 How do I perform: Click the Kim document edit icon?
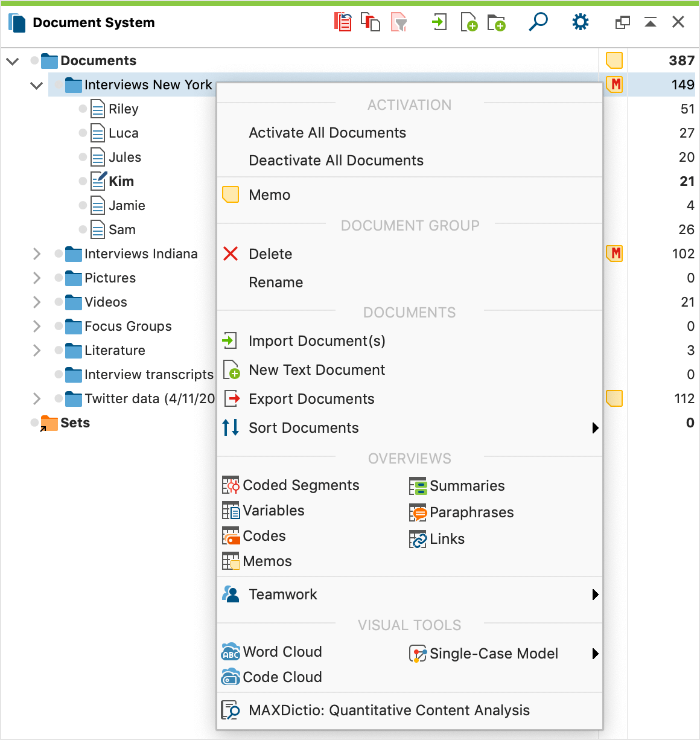(98, 180)
